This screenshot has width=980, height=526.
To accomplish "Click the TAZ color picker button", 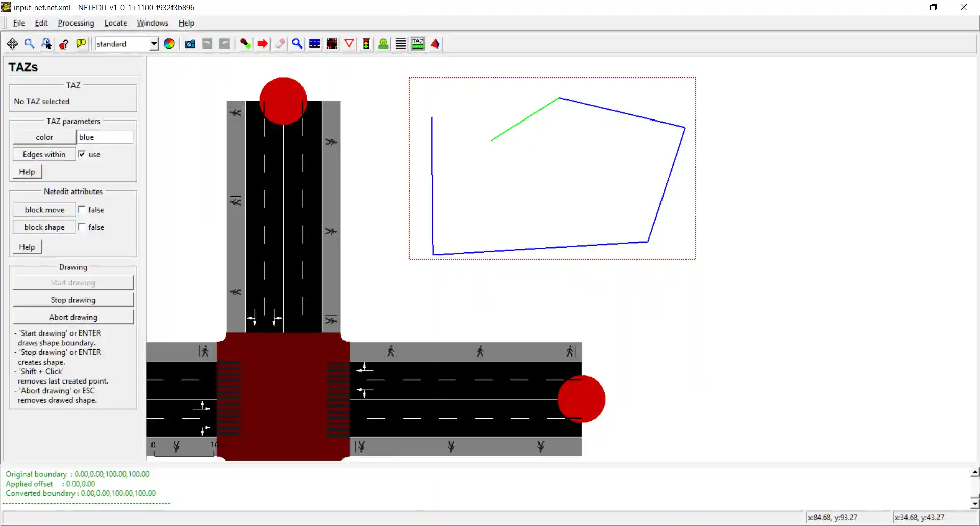I will pyautogui.click(x=44, y=137).
